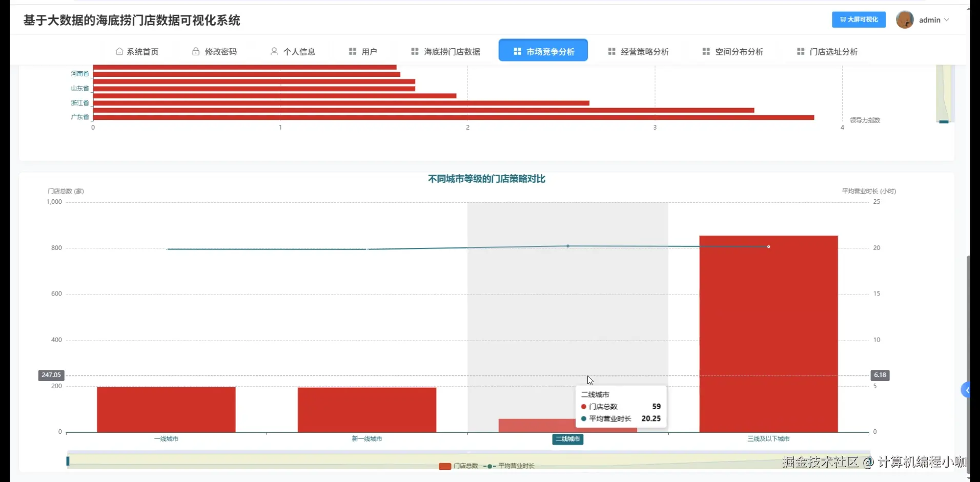Toggle the 平均营业时长 legend series
Screen dimensions: 980x482
click(509, 466)
